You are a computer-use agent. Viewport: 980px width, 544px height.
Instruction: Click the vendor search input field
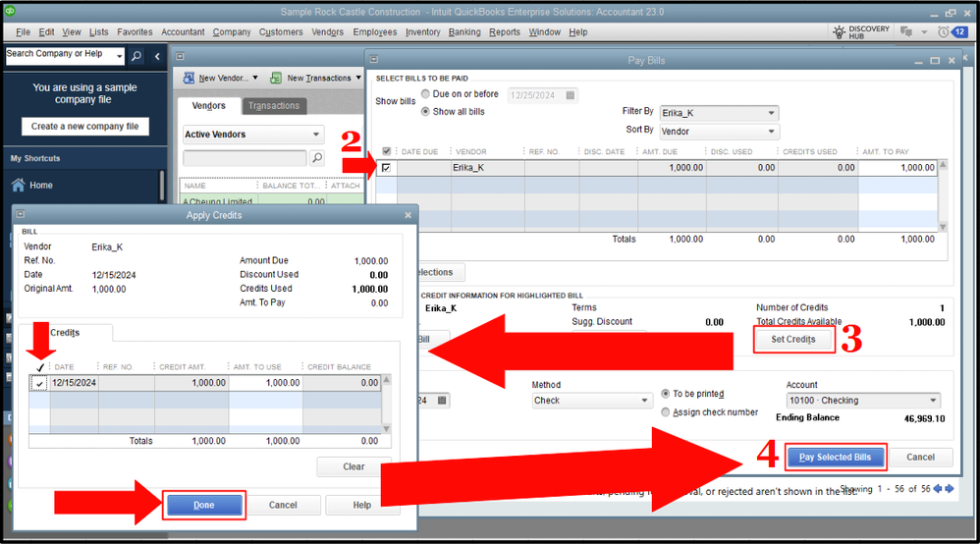pyautogui.click(x=245, y=157)
